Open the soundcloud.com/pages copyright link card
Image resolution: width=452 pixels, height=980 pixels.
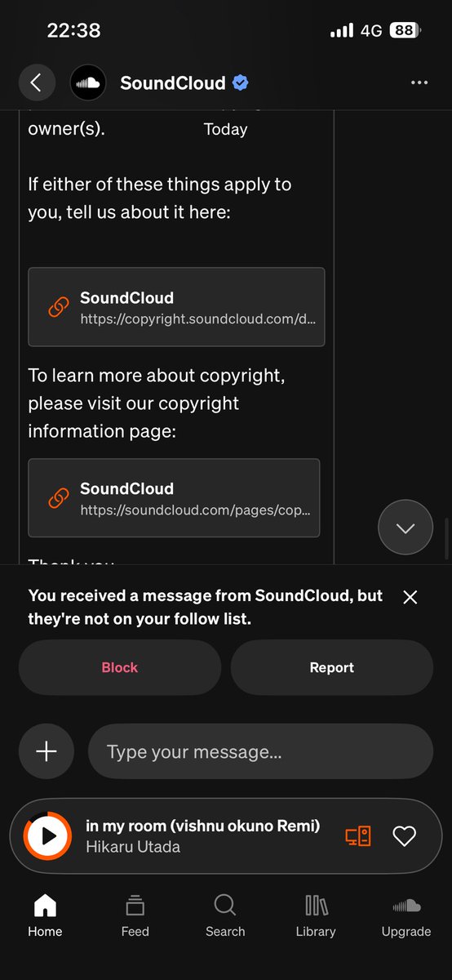(174, 497)
